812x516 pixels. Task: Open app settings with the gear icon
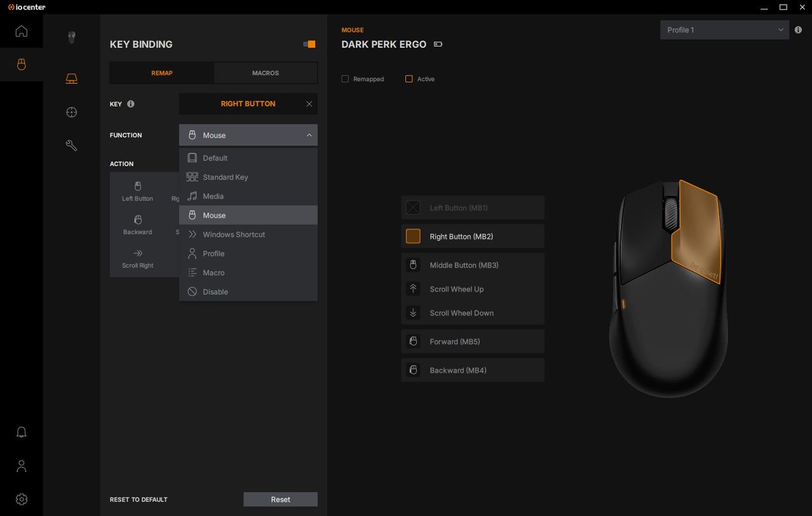point(22,499)
